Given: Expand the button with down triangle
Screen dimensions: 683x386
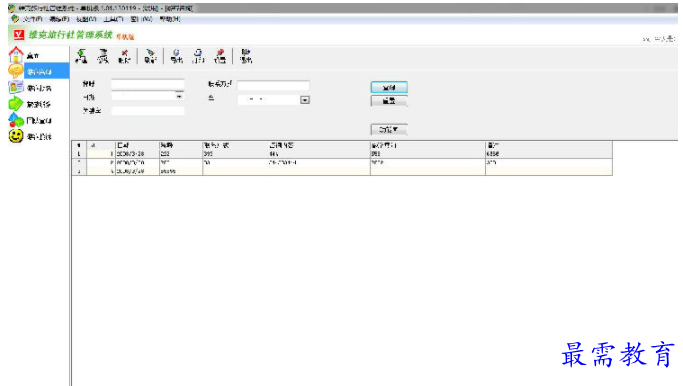Looking at the screenshot, I should 389,129.
